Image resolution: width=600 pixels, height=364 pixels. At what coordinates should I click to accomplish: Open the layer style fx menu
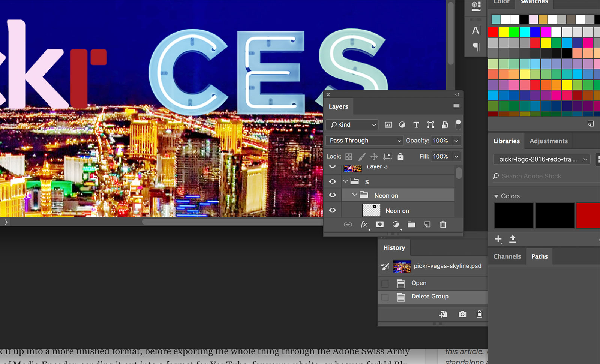(364, 225)
